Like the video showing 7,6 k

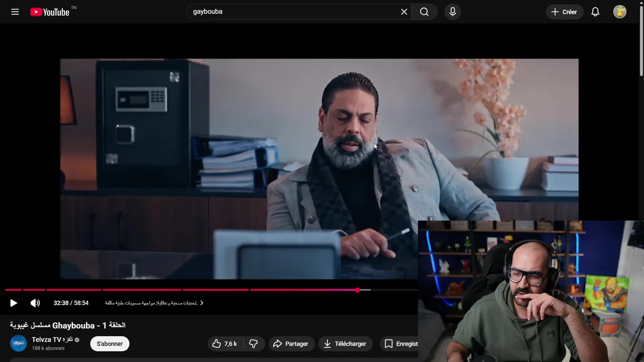point(225,343)
